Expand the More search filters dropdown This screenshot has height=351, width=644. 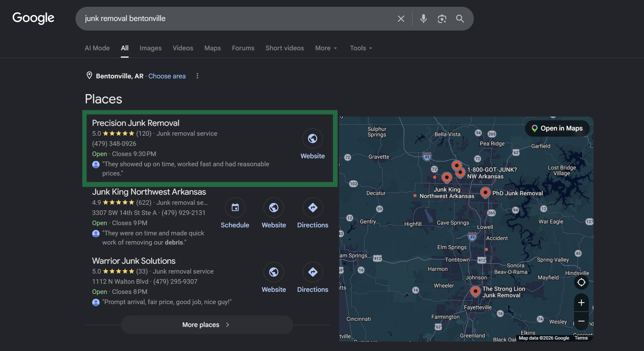point(326,48)
